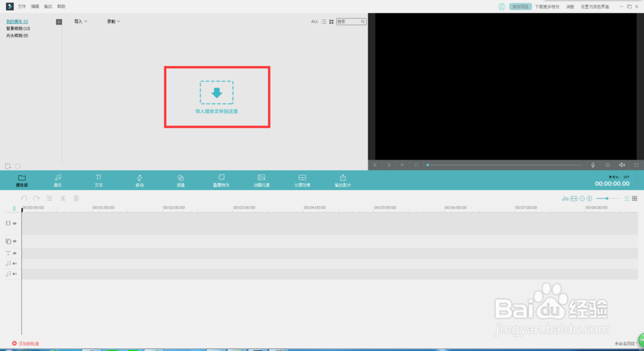This screenshot has height=351, width=644.
Task: Click 设置为深色界面 dark theme toggle
Action: 594,6
